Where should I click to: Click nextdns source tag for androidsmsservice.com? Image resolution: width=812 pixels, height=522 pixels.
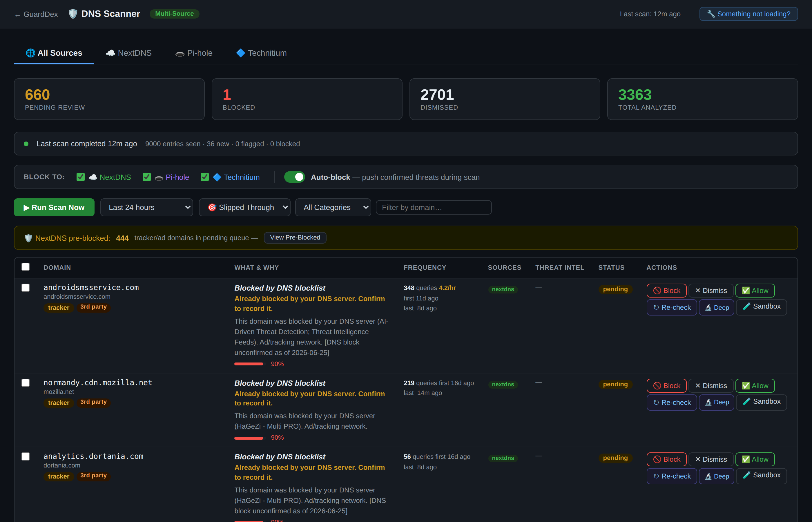503,289
